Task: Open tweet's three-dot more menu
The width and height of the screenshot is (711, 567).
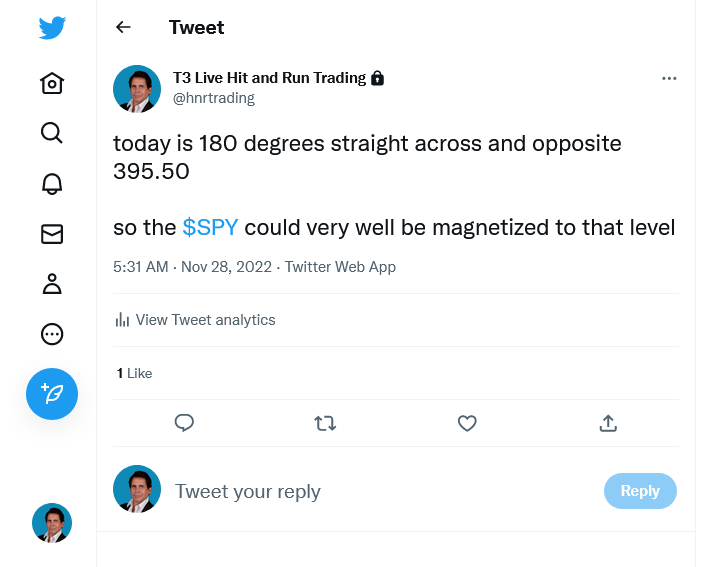Action: (669, 78)
